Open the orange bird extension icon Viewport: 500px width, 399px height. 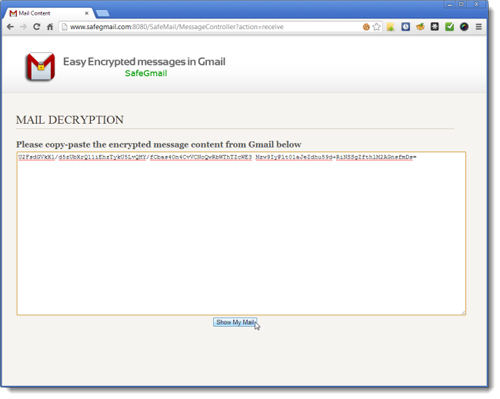coord(420,27)
